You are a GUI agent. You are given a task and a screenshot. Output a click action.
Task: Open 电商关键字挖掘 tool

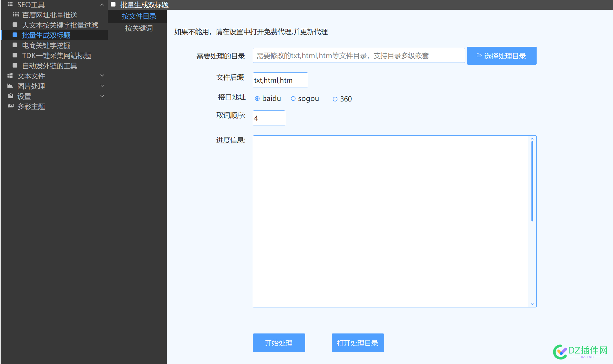[46, 45]
